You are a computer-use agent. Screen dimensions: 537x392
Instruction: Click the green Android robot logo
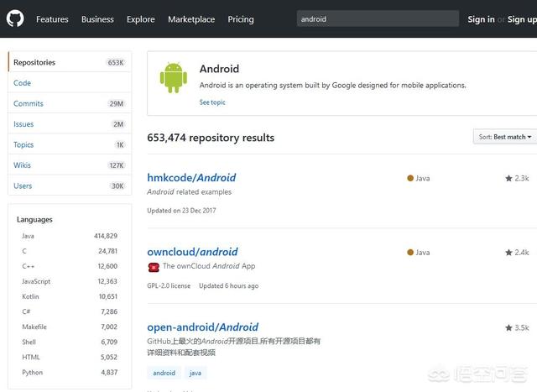[x=172, y=77]
